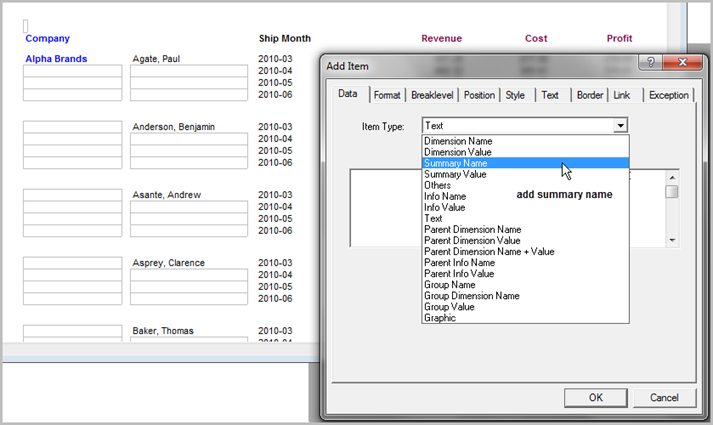Open the Item Type dropdown arrow
Image resolution: width=713 pixels, height=425 pixels.
click(620, 126)
